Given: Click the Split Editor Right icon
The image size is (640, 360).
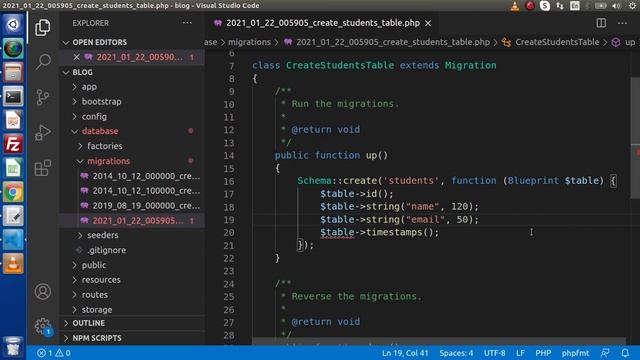Looking at the screenshot, I should click(601, 23).
